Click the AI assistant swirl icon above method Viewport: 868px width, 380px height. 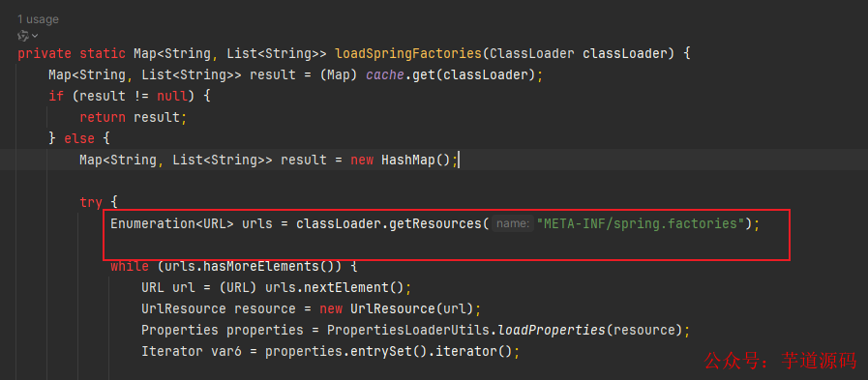point(22,36)
